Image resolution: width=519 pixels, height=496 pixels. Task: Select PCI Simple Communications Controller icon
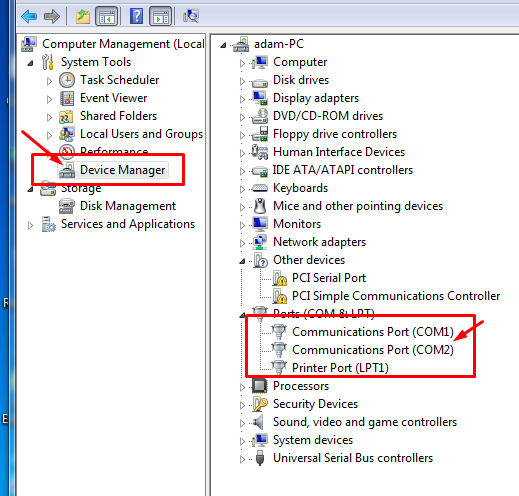tap(279, 296)
